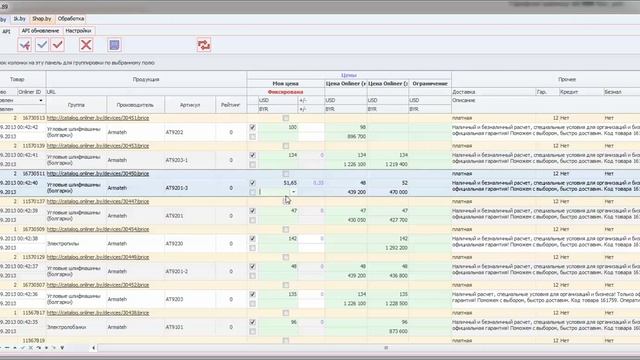Check the BYR checkbox in AT9202 row
Viewport: 640px width, 360px height.
[x=252, y=137]
